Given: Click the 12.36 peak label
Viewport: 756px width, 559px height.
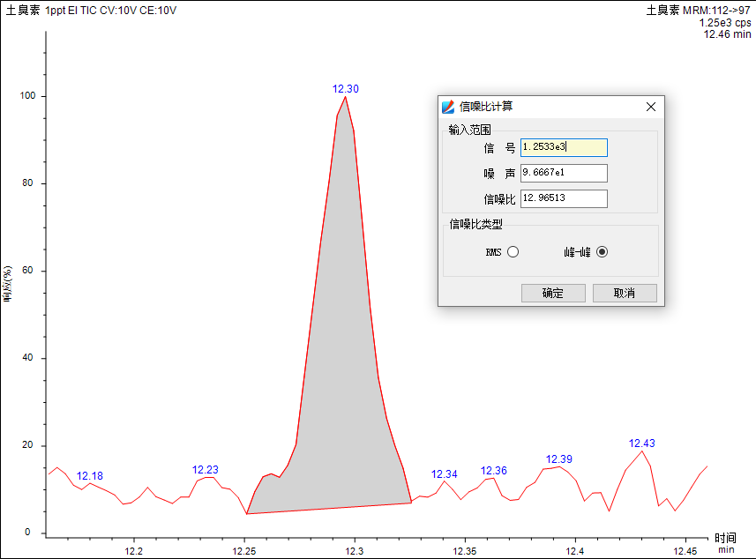Looking at the screenshot, I should pos(494,471).
